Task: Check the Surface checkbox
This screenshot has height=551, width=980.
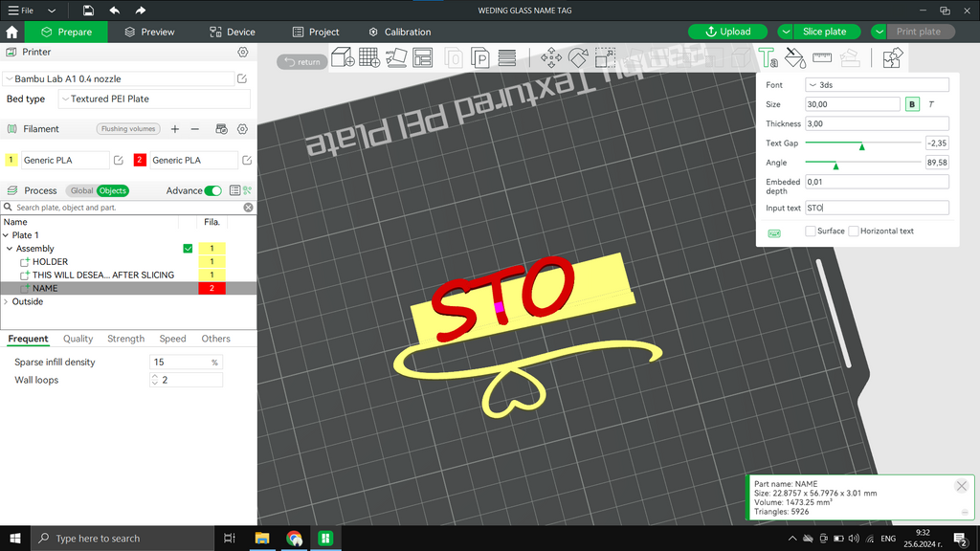Action: 810,231
